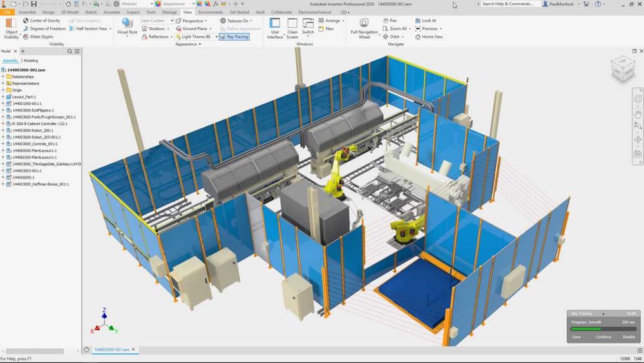Image resolution: width=644 pixels, height=363 pixels.
Task: Open the Autodesk App Store cart icon
Action: (586, 4)
